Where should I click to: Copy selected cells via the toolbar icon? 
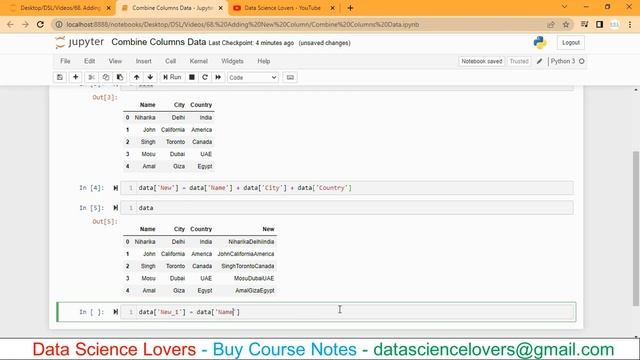106,77
